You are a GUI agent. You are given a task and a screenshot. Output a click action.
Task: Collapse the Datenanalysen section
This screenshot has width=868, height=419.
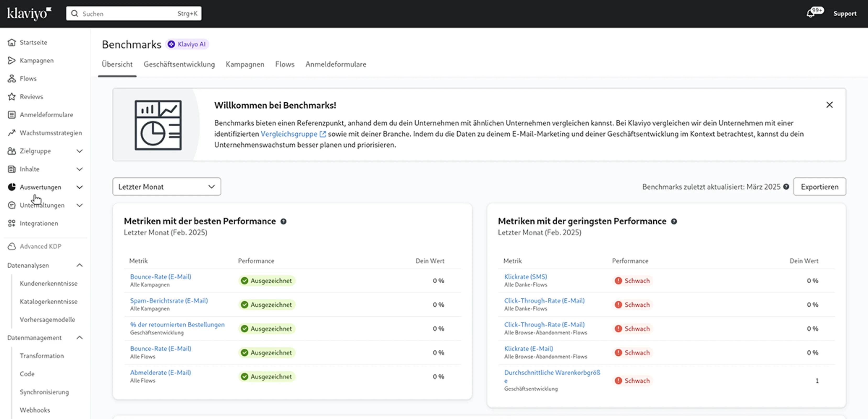pyautogui.click(x=80, y=265)
